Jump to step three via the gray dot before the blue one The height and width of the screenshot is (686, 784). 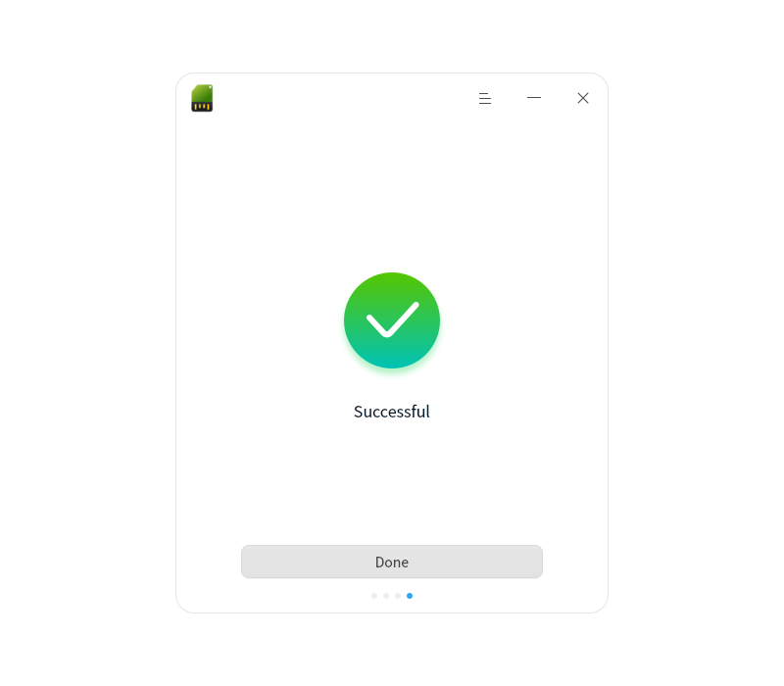[398, 596]
